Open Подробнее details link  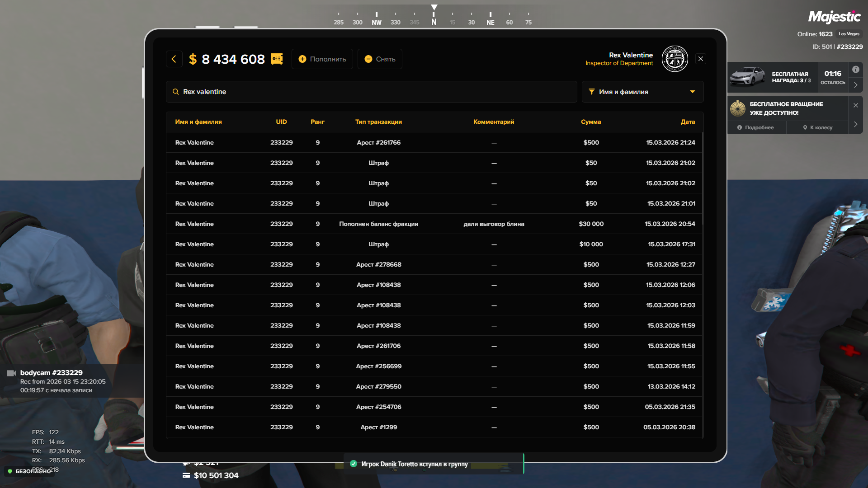pos(756,127)
